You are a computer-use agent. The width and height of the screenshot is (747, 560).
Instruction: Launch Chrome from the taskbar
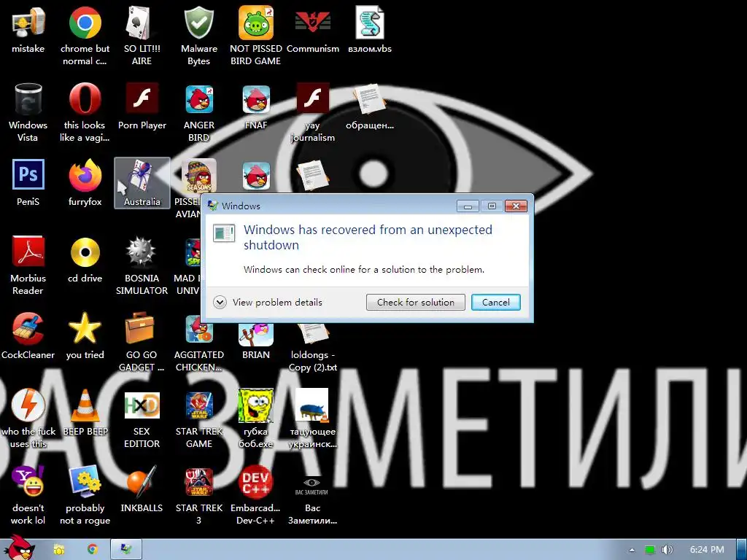click(93, 550)
